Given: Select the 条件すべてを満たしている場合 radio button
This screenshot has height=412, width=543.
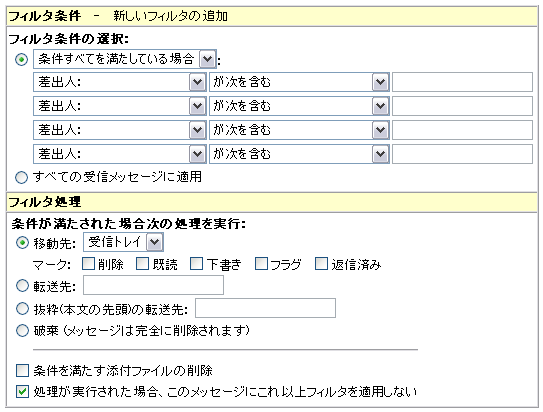Looking at the screenshot, I should [x=21, y=60].
